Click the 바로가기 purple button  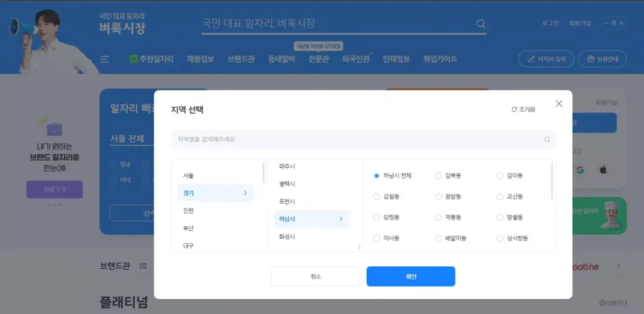point(55,190)
